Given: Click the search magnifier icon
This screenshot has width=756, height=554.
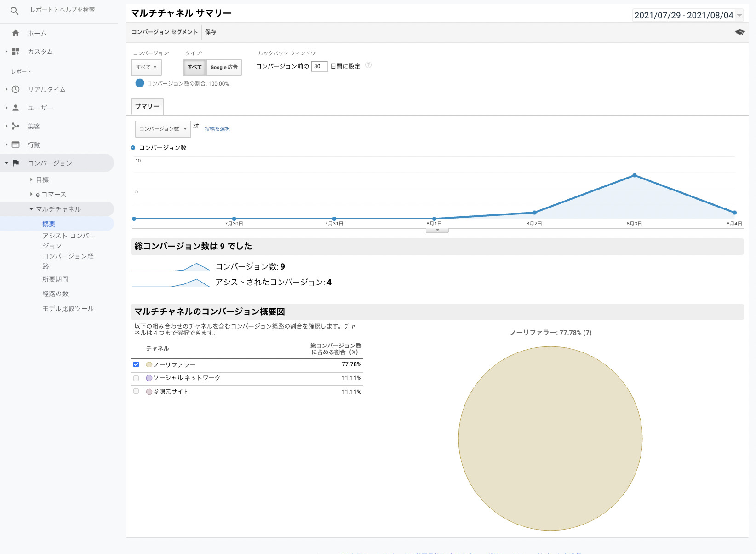Looking at the screenshot, I should coord(15,11).
